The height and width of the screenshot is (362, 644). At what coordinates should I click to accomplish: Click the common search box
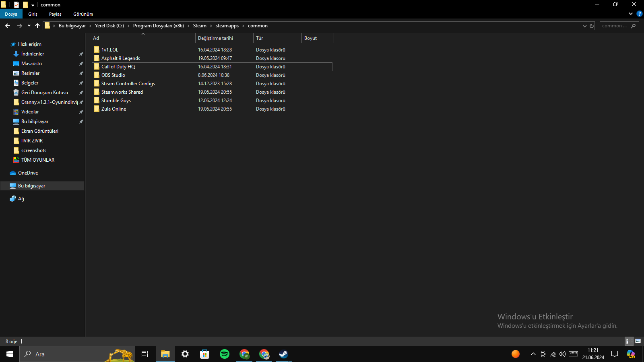619,26
